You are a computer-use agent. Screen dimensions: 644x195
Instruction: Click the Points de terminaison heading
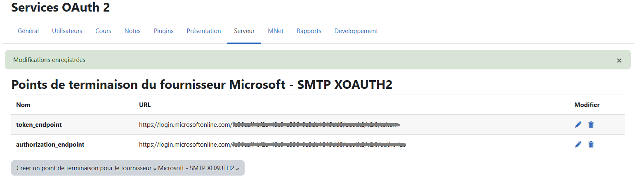tap(202, 85)
